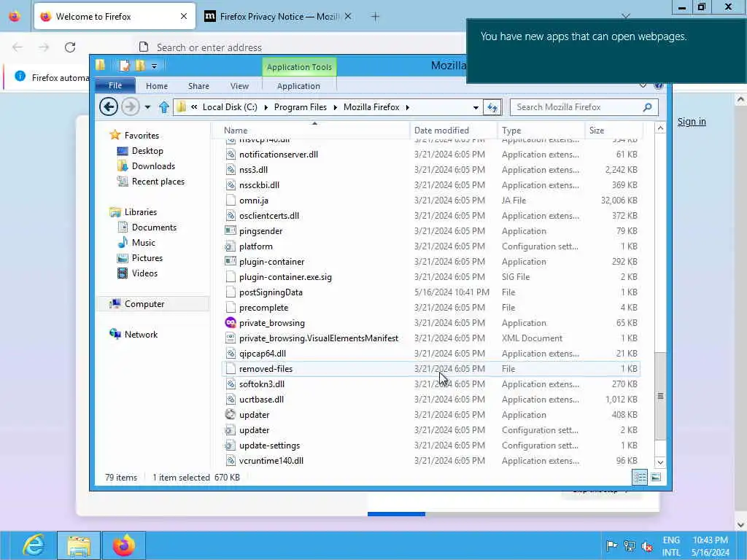Open the File ribbon tab
747x560 pixels.
coord(115,86)
